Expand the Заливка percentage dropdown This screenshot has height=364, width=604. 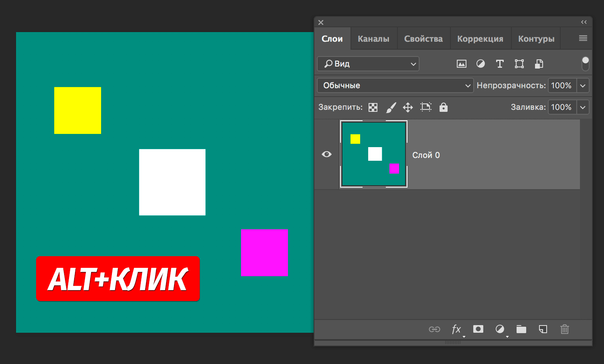pyautogui.click(x=582, y=107)
